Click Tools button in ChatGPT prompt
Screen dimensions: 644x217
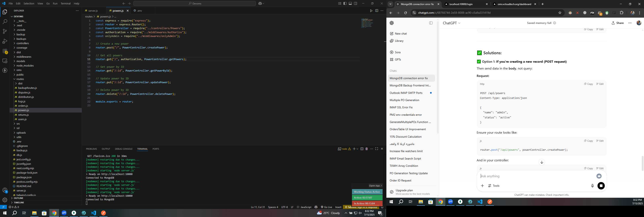[494, 186]
